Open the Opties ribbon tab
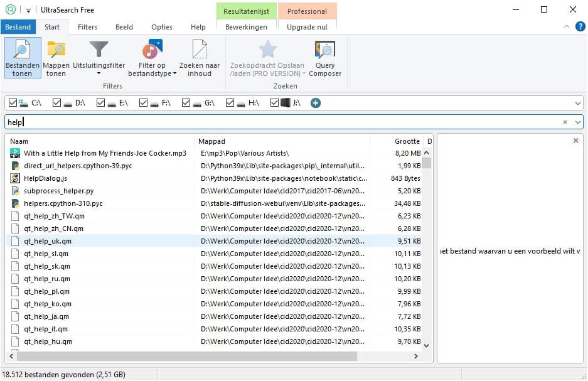 pyautogui.click(x=162, y=27)
